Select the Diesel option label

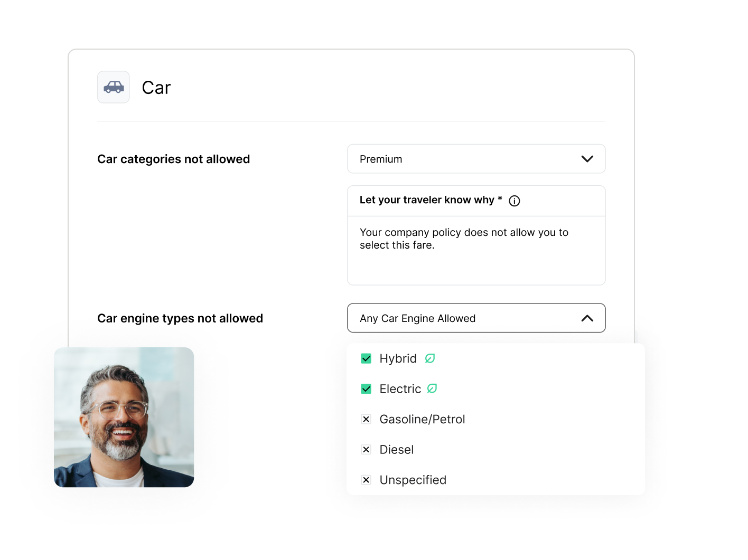[396, 450]
